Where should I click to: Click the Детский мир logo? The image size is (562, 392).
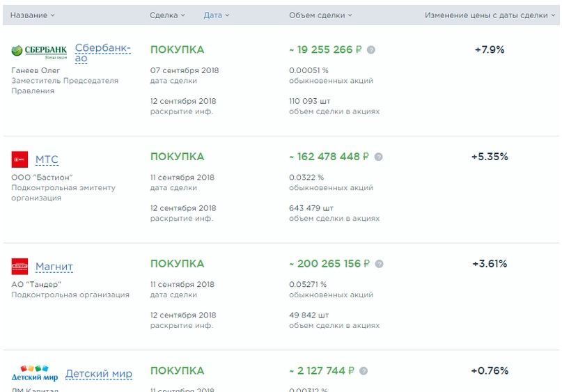click(35, 373)
